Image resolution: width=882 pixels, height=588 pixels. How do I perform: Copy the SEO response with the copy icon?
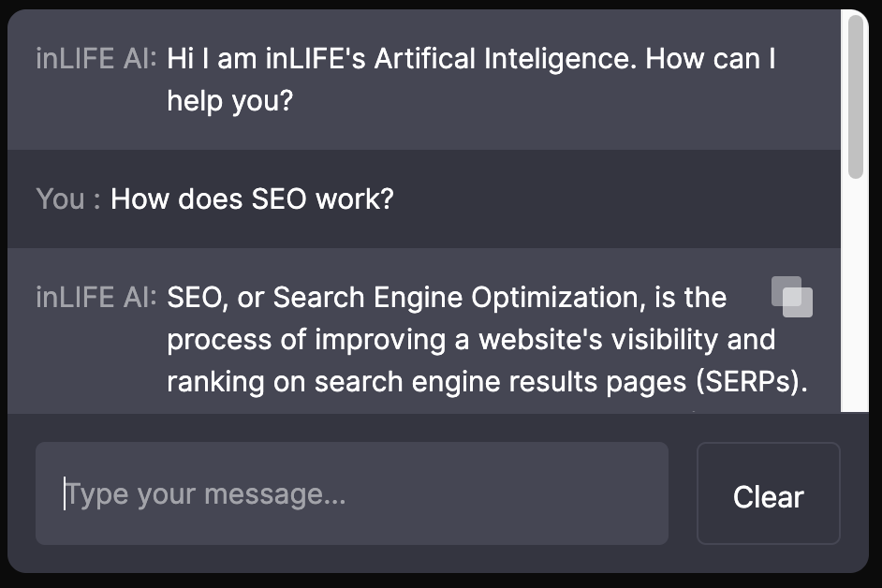coord(791,297)
